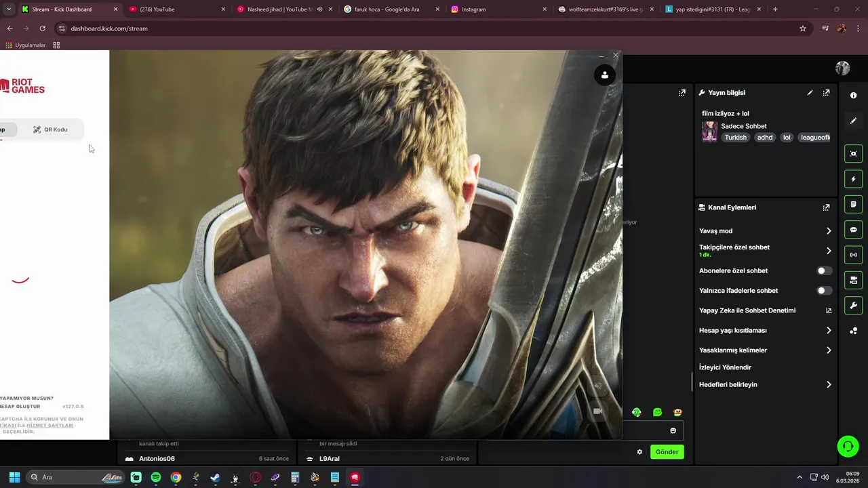Pop out the Yayın bilgisi panel

(826, 93)
